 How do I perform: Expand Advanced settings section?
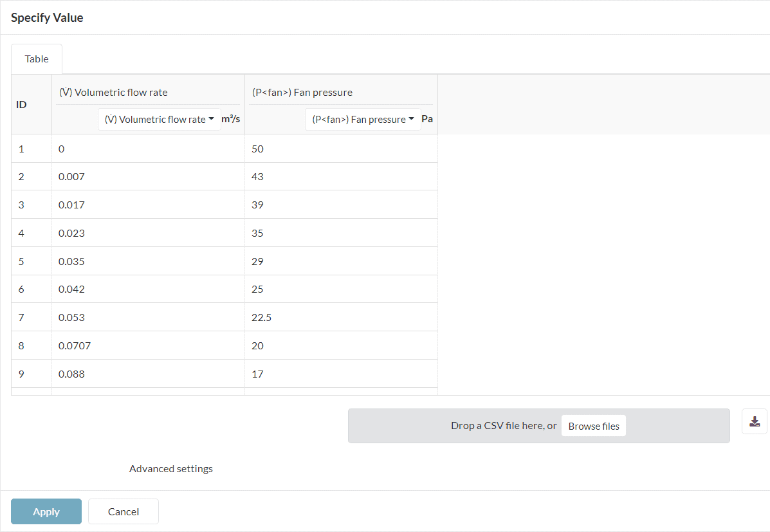[170, 469]
